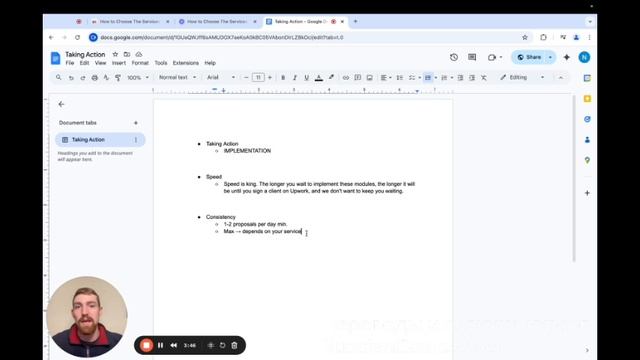Add a comment from the toolbar
640x360 pixels.
pyautogui.click(x=358, y=78)
